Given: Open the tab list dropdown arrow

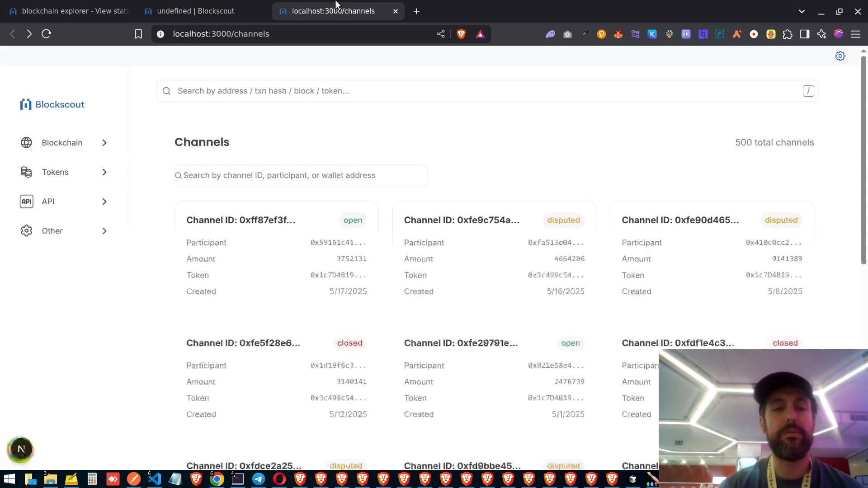Looking at the screenshot, I should click(802, 11).
